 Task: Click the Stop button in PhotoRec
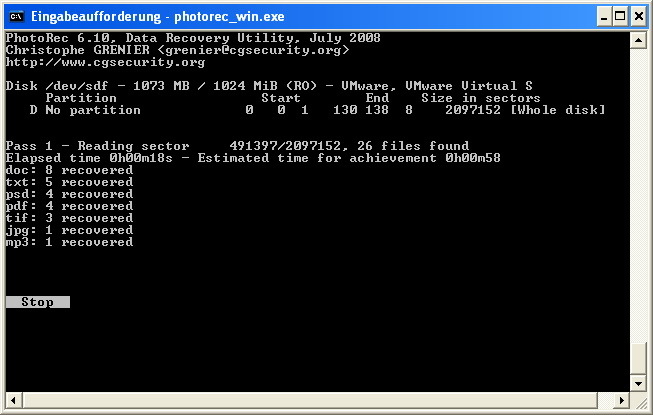tap(38, 302)
